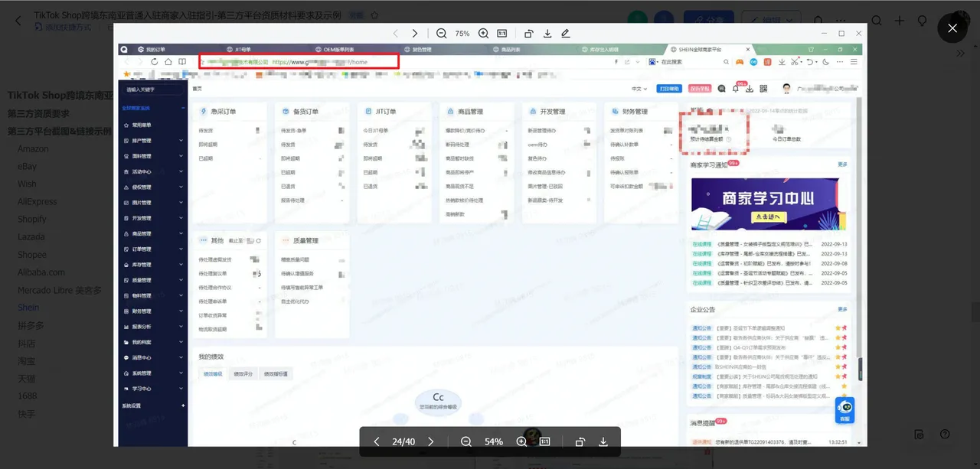Open the Shein link in the left navigation
The height and width of the screenshot is (469, 980).
click(28, 307)
